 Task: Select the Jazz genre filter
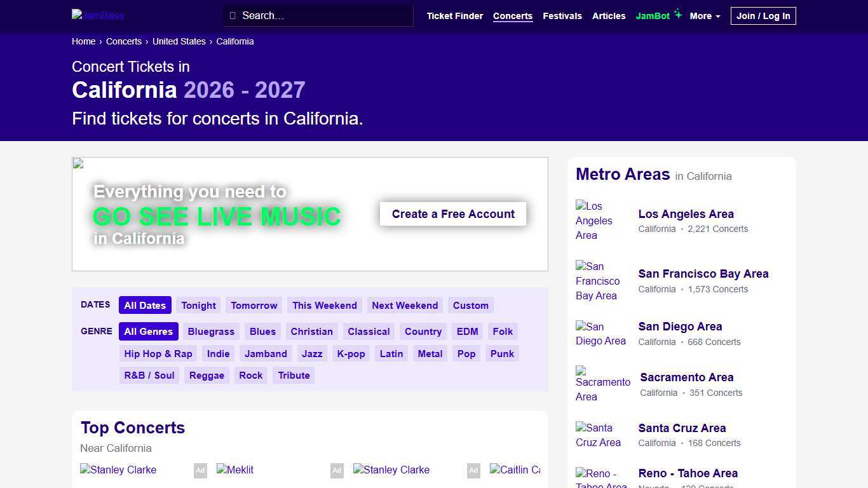tap(311, 353)
